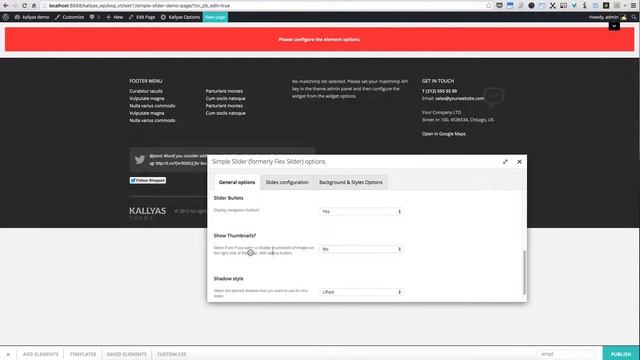This screenshot has height=360, width=640.
Task: Click the browser back arrow
Action: tap(6, 5)
